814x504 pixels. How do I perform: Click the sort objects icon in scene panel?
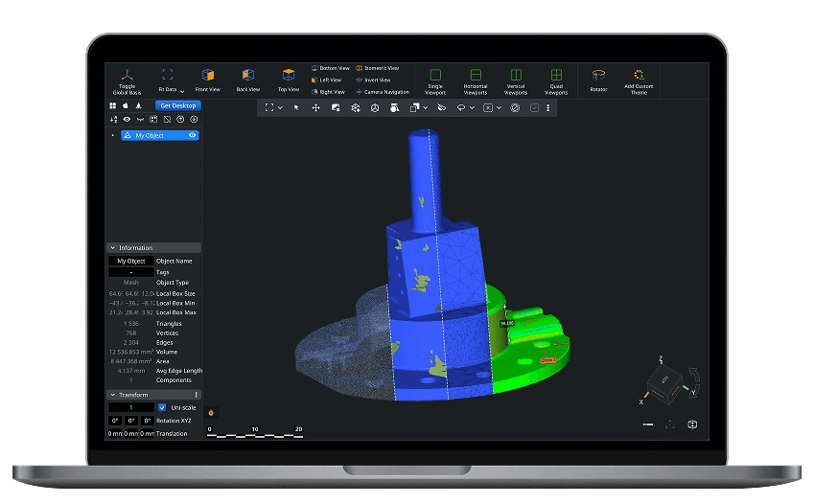coord(114,120)
